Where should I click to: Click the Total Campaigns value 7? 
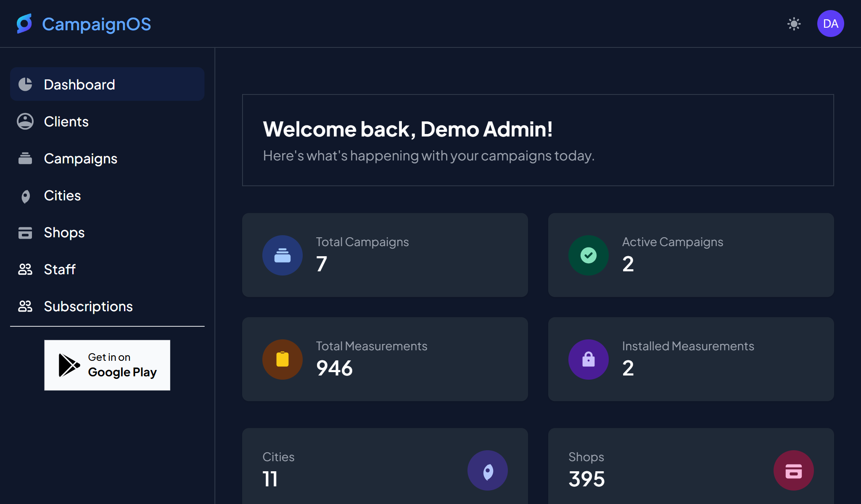(322, 264)
